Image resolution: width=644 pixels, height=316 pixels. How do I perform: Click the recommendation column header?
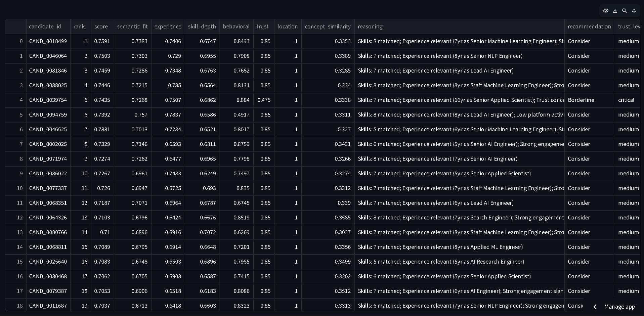point(590,27)
